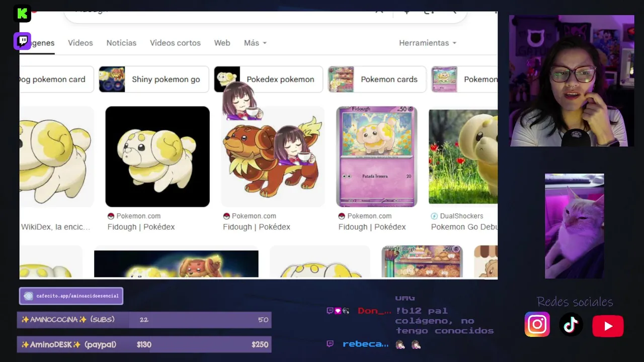Select the 'og pokemon card' chip

pyautogui.click(x=56, y=79)
